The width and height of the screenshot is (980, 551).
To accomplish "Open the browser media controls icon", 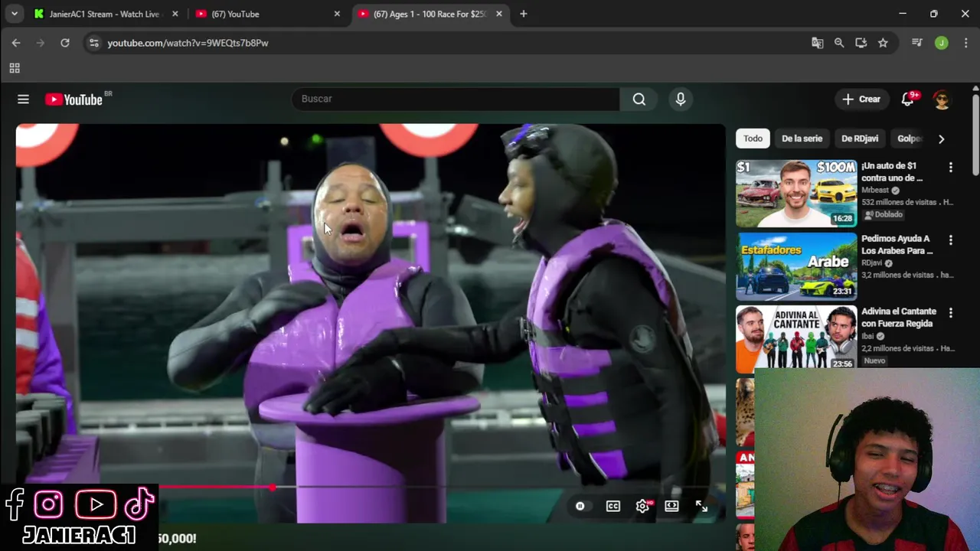I will [916, 43].
